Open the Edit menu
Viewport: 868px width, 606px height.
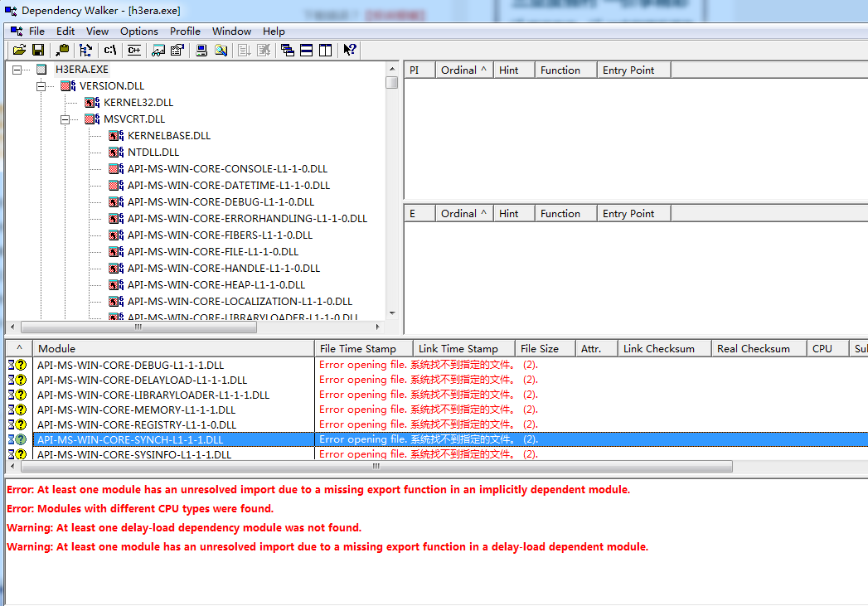pyautogui.click(x=65, y=31)
